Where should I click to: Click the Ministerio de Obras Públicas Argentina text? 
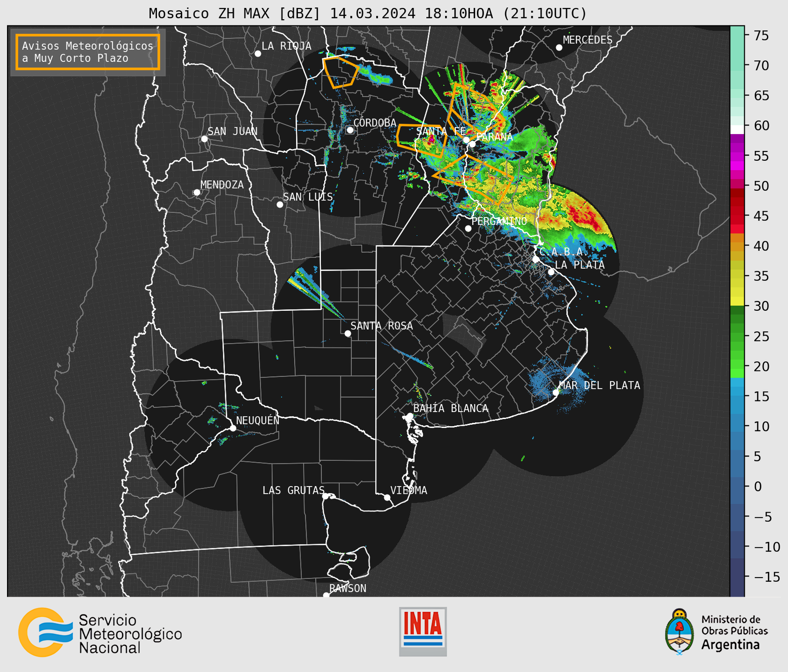pos(734,632)
